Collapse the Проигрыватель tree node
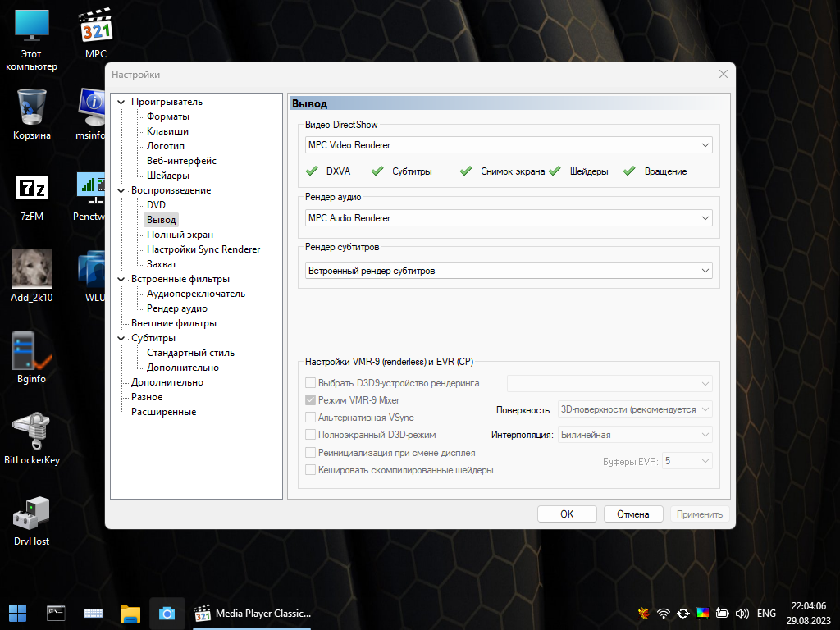This screenshot has width=840, height=630. [x=121, y=102]
